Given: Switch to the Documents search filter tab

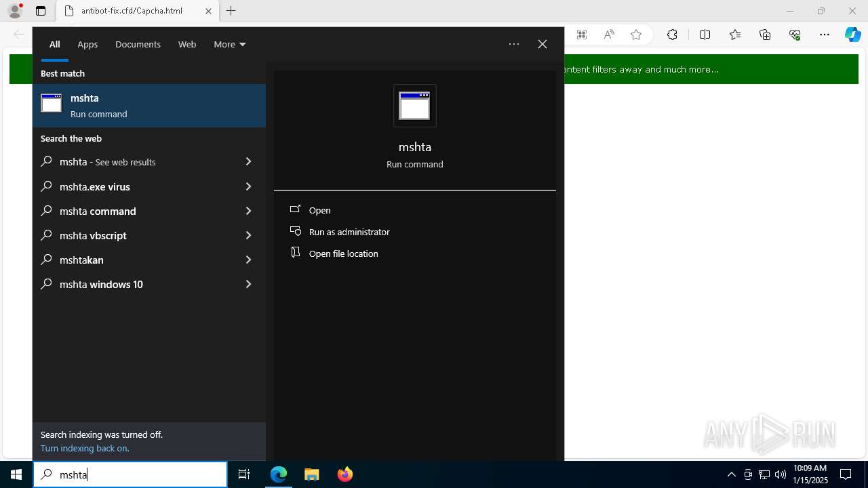Looking at the screenshot, I should [138, 44].
